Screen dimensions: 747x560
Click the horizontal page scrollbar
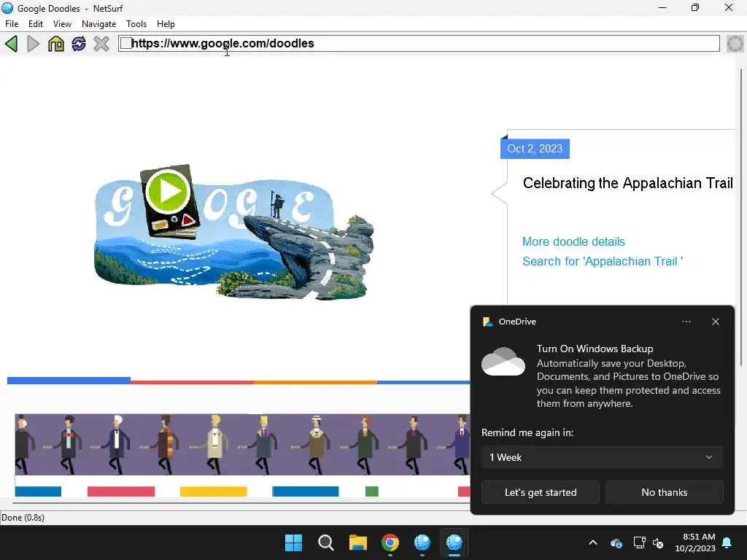coord(241,502)
